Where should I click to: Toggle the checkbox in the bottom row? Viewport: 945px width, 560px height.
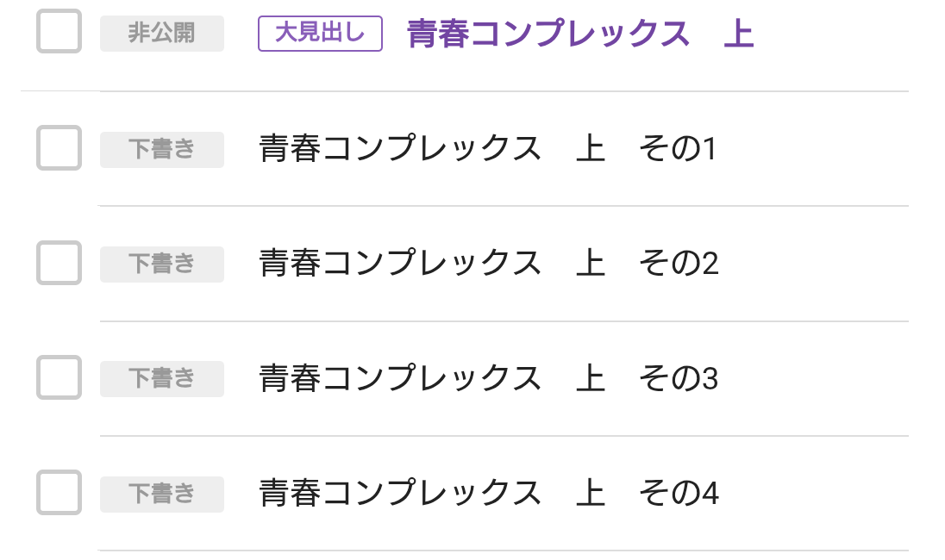pyautogui.click(x=59, y=493)
